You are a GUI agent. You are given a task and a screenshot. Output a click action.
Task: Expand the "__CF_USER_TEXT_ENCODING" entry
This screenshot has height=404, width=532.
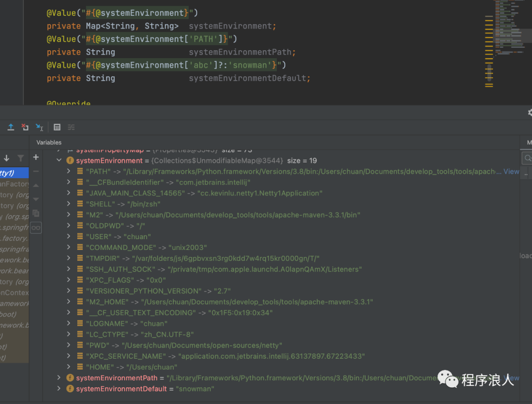(x=68, y=312)
